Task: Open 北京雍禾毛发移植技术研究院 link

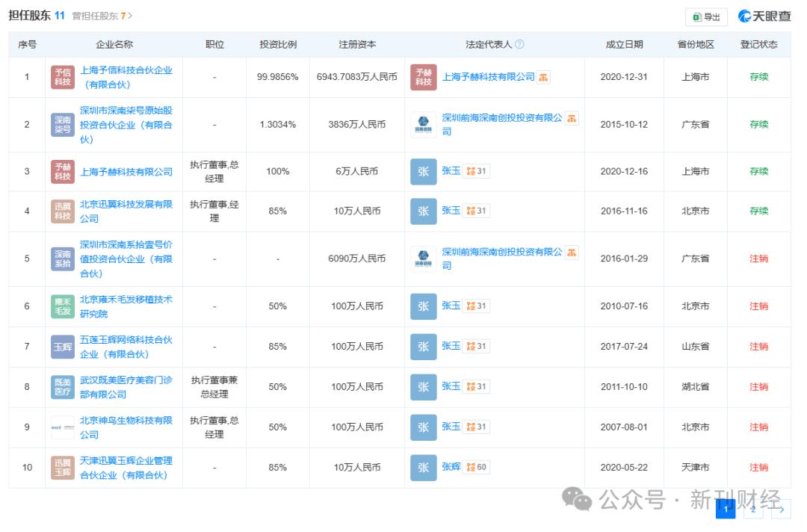Action: [x=126, y=306]
